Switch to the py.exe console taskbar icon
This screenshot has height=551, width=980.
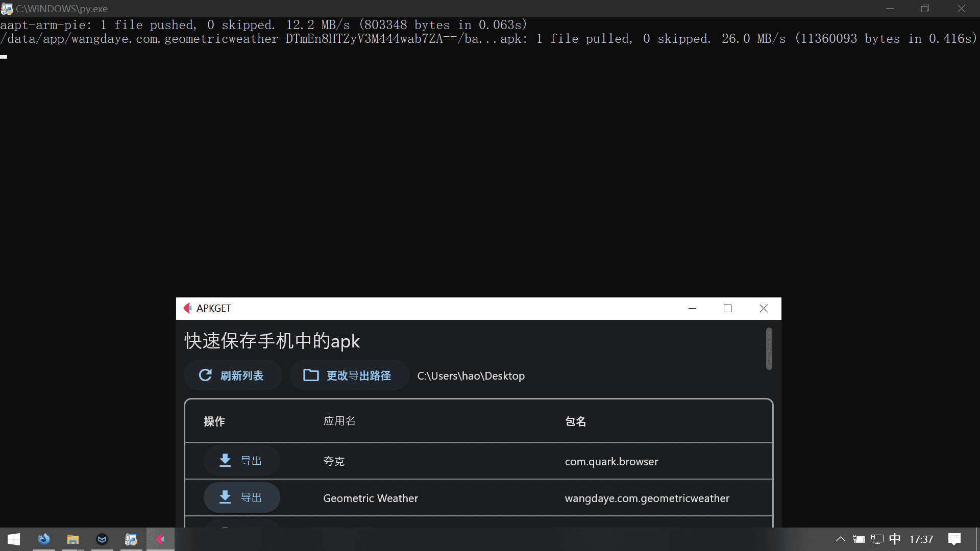pos(131,539)
